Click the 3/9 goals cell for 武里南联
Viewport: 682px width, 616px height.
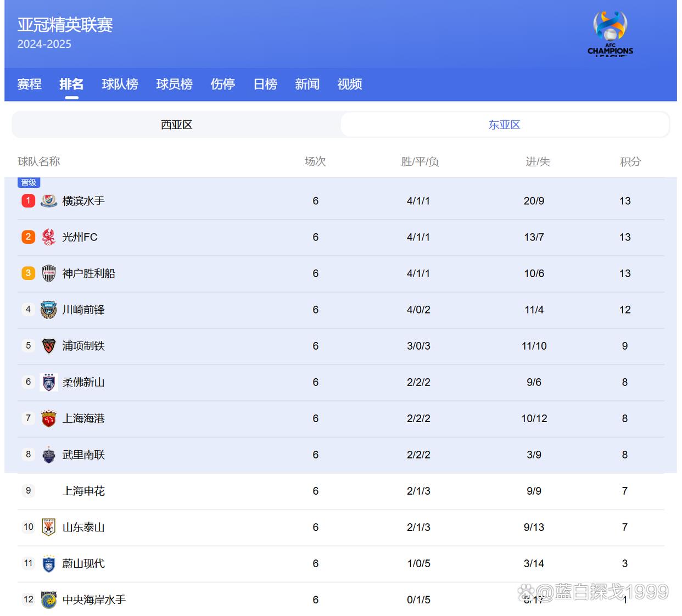[534, 455]
